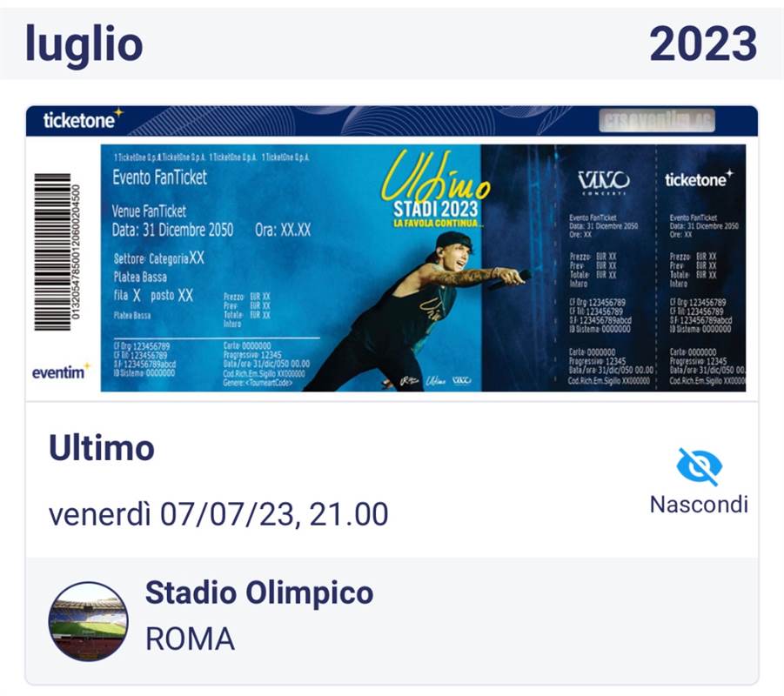Open the Stadio Olimpico venue thumbnail
Viewport: 784px width, 696px height.
[88, 621]
